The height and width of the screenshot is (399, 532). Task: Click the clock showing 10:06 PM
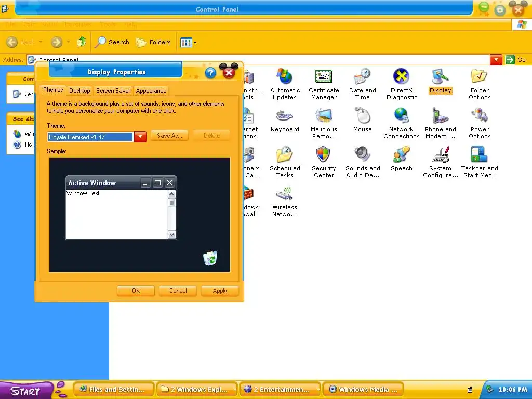(x=512, y=390)
